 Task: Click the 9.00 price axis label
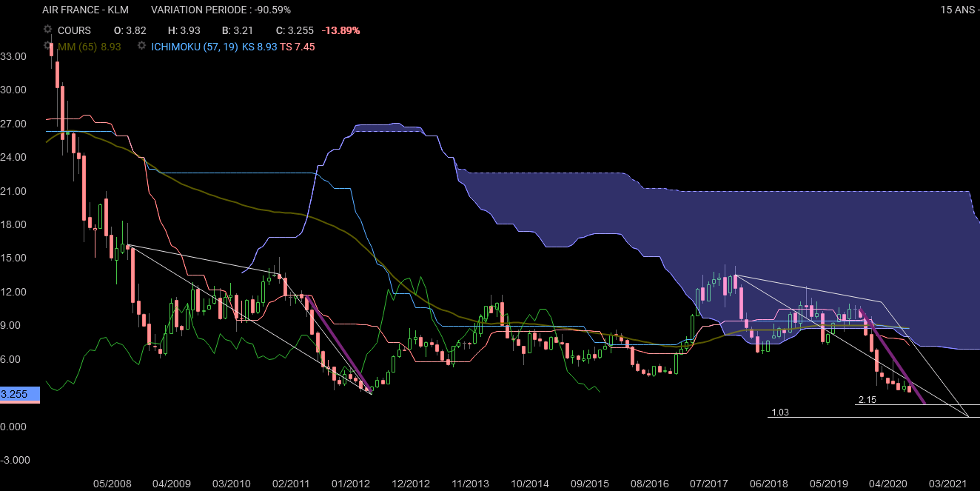15,325
